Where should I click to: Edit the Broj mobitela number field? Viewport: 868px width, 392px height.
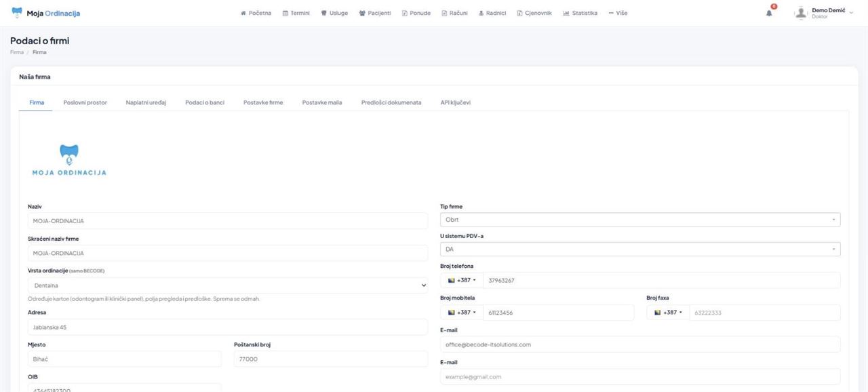pyautogui.click(x=558, y=312)
